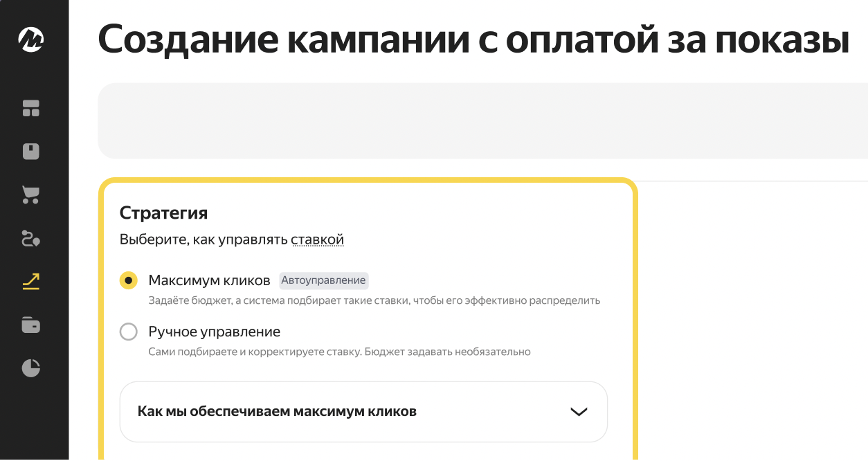Click the gray placeholder banner under title
The width and height of the screenshot is (868, 461).
(x=482, y=121)
